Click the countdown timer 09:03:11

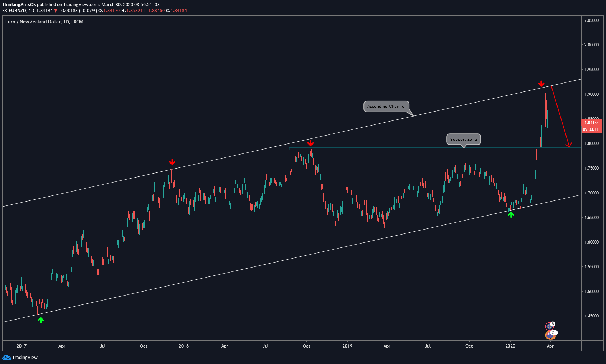coord(591,129)
